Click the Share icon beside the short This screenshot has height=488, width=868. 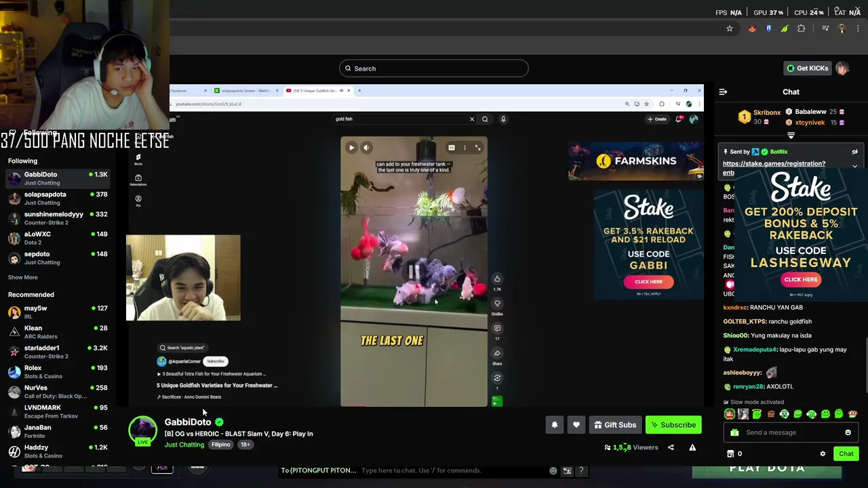click(497, 353)
